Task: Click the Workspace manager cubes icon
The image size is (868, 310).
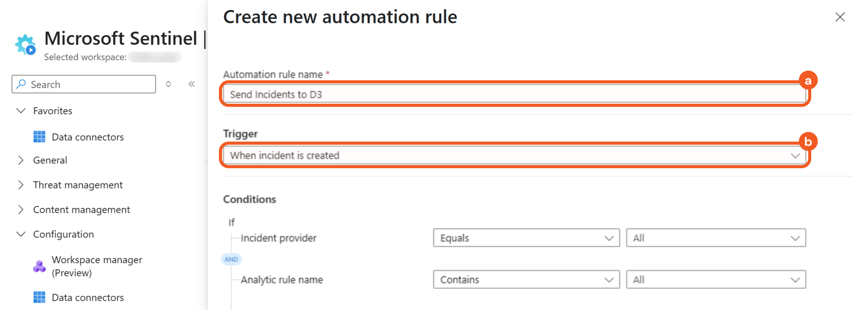Action: pos(39,266)
